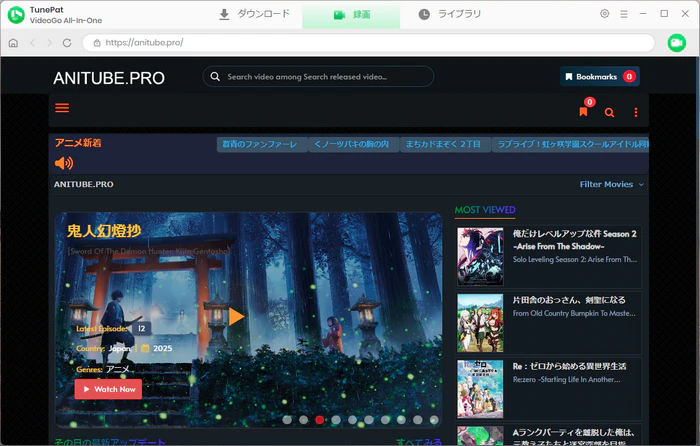Click the URL address bar

point(368,43)
